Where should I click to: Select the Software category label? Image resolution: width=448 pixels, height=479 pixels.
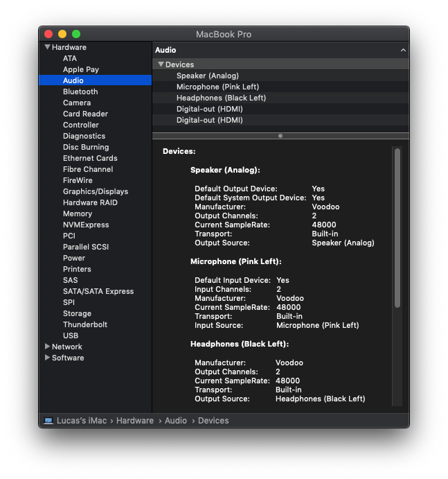[68, 358]
